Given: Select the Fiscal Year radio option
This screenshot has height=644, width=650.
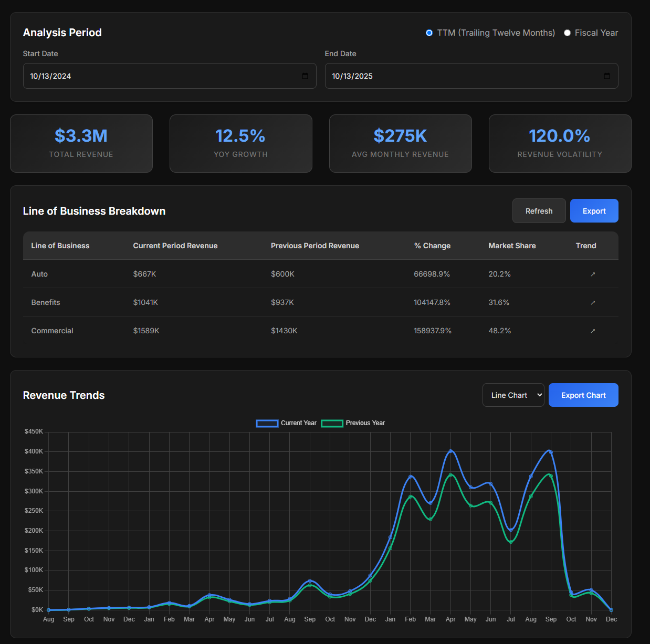Looking at the screenshot, I should [x=568, y=33].
